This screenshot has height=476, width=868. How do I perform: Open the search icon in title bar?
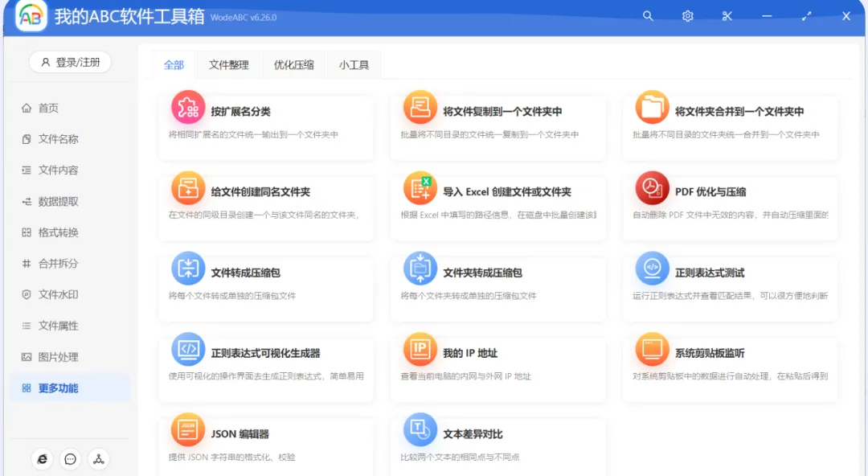[x=648, y=16]
